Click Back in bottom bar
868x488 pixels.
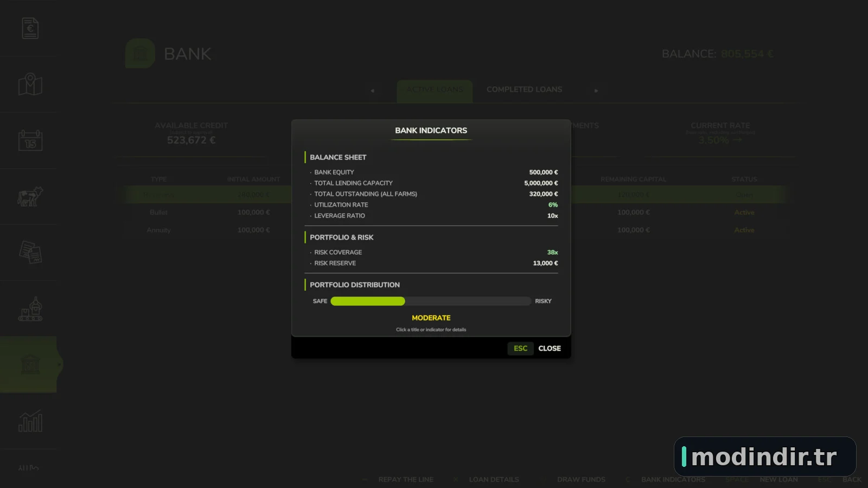(x=852, y=479)
